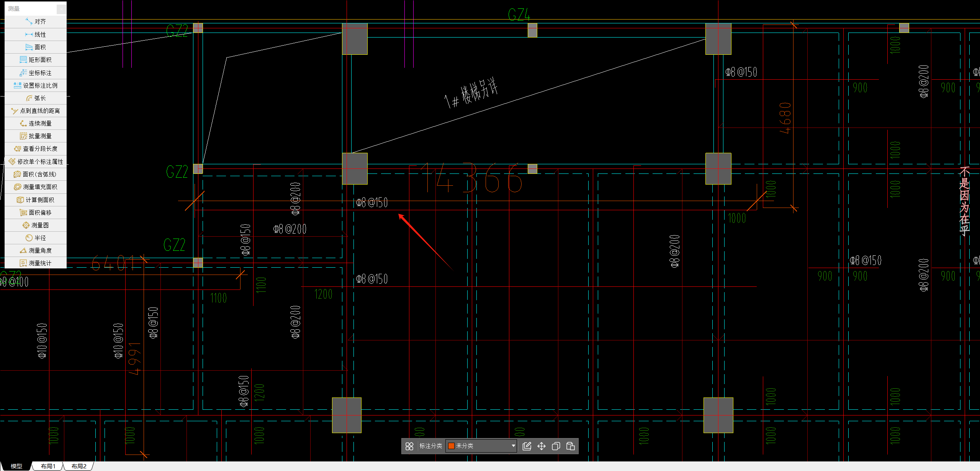Select the 6401 dimension text
This screenshot has width=980, height=471.
click(x=113, y=263)
